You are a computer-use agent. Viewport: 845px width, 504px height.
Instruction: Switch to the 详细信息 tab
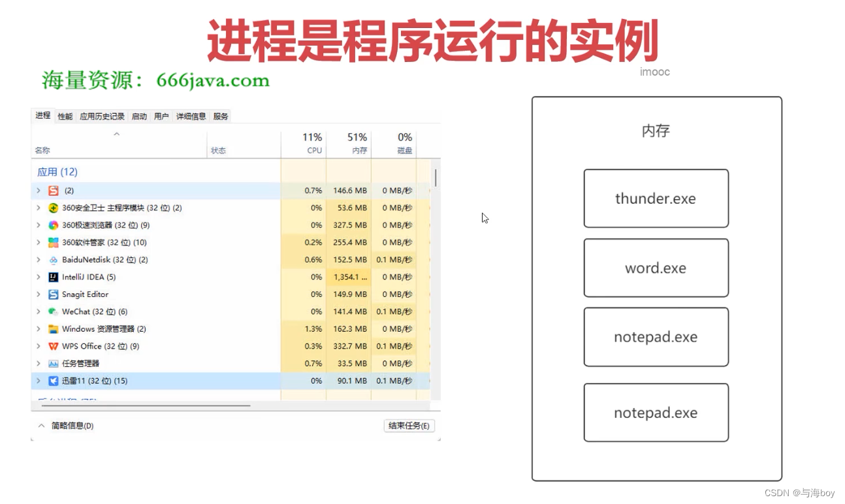point(191,116)
